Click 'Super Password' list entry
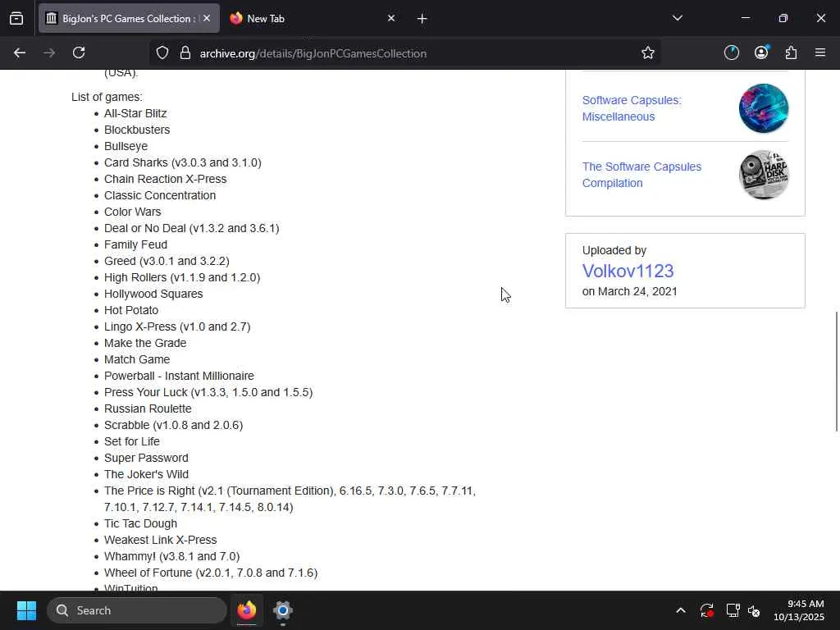This screenshot has width=840, height=630. 146,458
